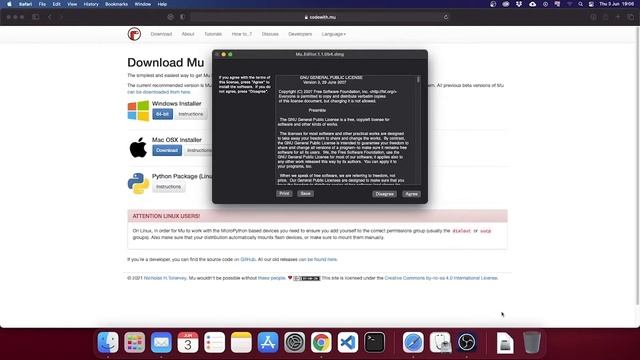Reload the page with the refresh icon
Screen dimensions: 640x360
click(x=446, y=17)
